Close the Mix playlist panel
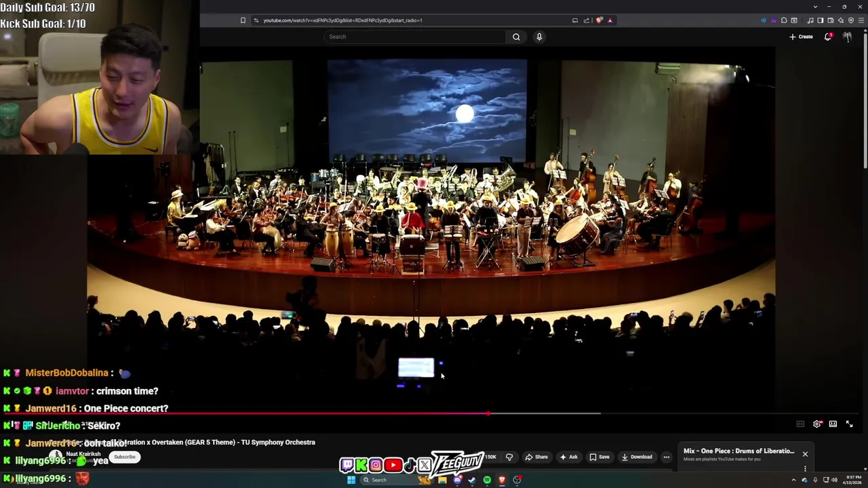868x488 pixels. pos(805,454)
